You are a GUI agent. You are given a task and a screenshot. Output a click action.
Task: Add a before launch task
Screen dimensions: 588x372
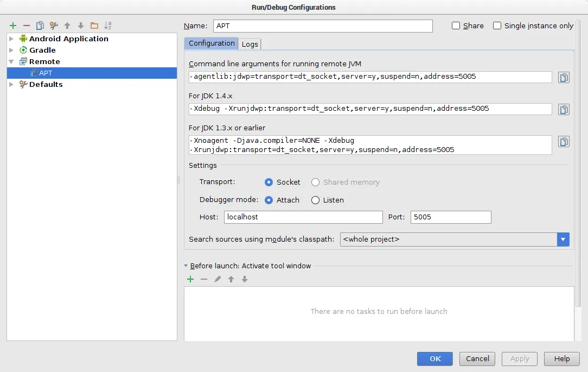pos(190,279)
